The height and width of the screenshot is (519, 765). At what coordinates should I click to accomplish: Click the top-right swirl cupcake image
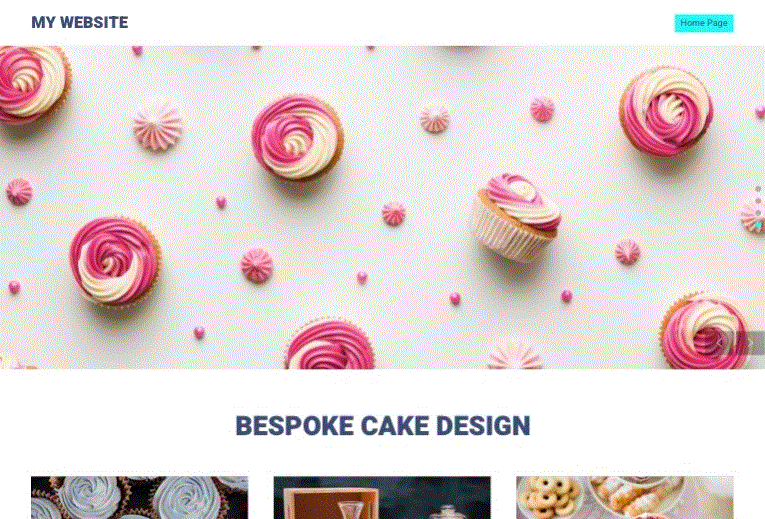666,111
